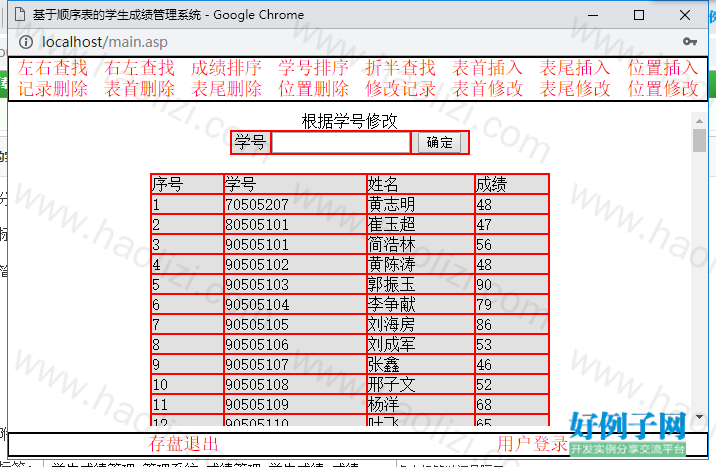The image size is (716, 467).
Task: Click the name 黄陈涛 cell
Action: click(x=421, y=265)
